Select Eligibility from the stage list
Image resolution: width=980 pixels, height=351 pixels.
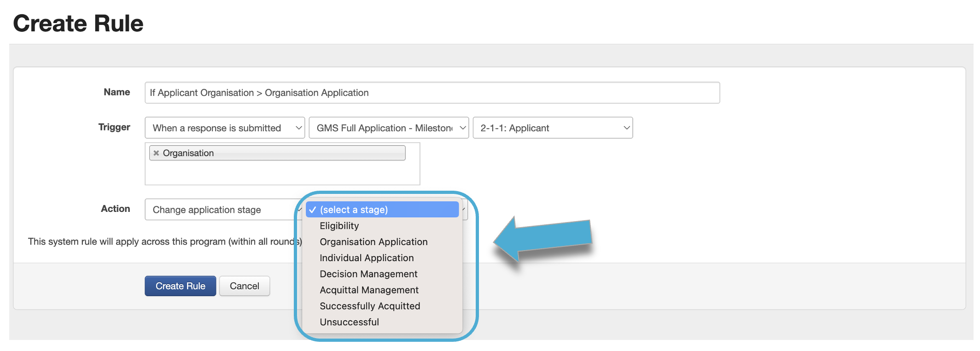click(x=339, y=226)
